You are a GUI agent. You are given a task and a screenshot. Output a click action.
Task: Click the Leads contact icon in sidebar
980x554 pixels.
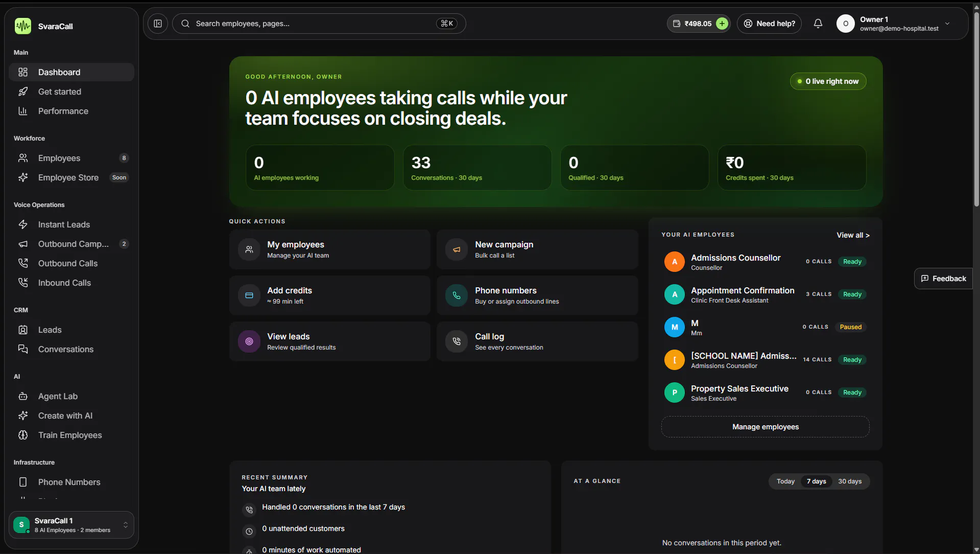coord(23,330)
